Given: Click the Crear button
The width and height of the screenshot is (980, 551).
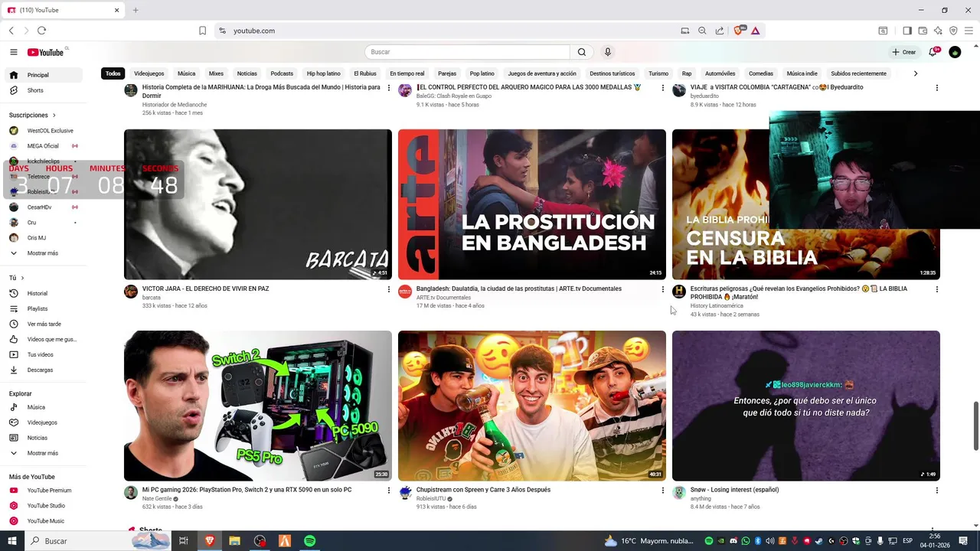Looking at the screenshot, I should coord(904,52).
